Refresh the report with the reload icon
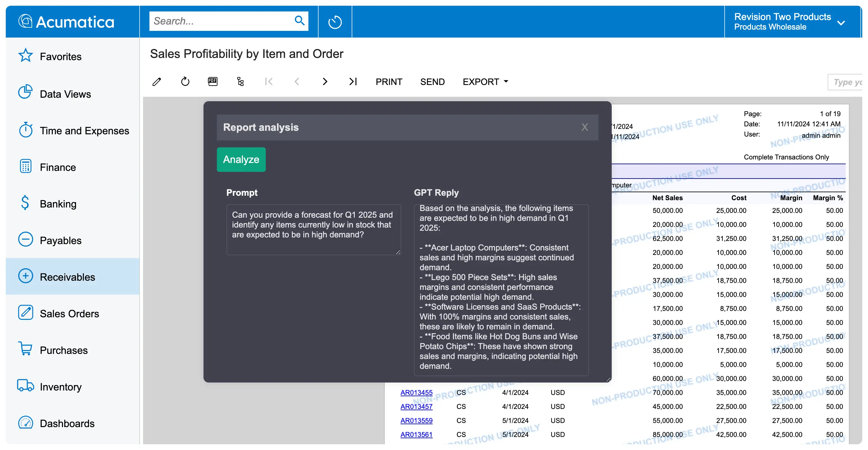This screenshot has width=868, height=450. click(x=185, y=82)
